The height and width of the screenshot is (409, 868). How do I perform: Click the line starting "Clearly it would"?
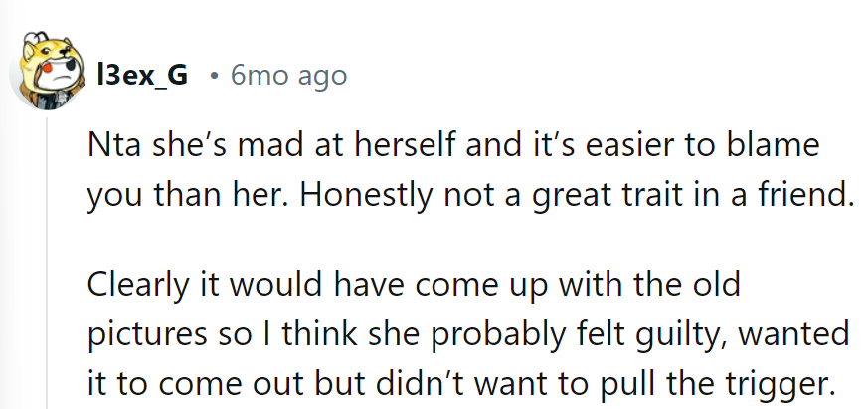(415, 286)
